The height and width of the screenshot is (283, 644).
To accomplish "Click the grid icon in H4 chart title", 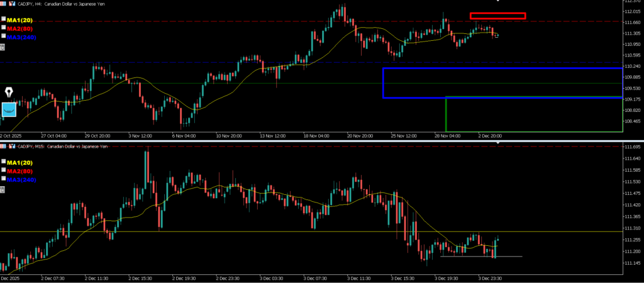I will point(4,3).
